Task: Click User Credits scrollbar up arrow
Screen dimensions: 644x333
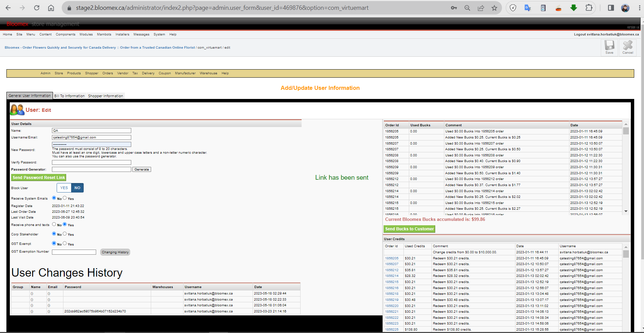Action: click(626, 247)
